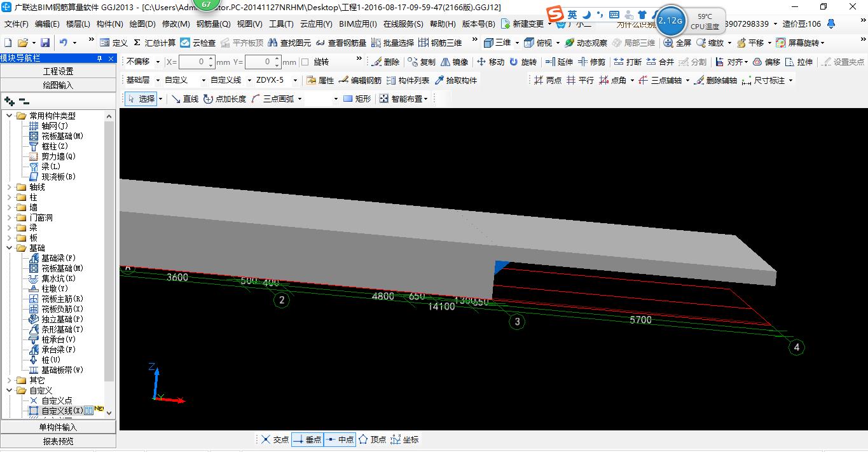Expand the 门窗洞 tree node
Viewport: 868px width, 452px height.
(10, 217)
